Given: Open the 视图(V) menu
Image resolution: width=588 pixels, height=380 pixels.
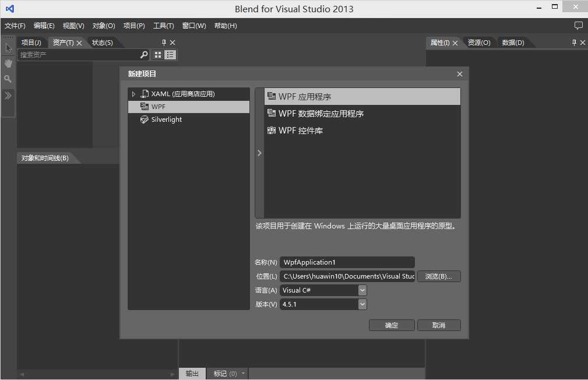Looking at the screenshot, I should (x=73, y=26).
